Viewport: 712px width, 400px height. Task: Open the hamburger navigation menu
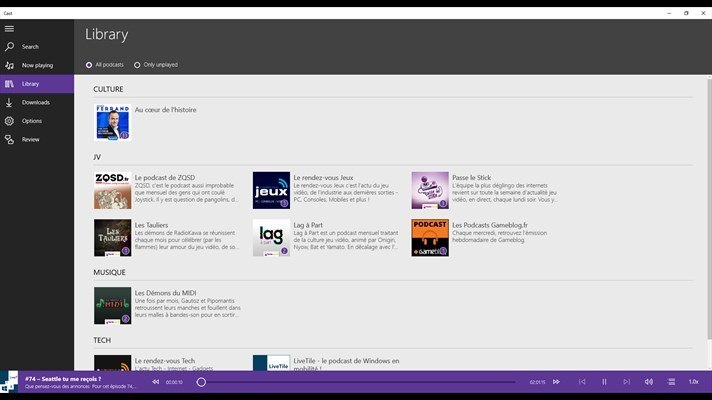(x=10, y=28)
